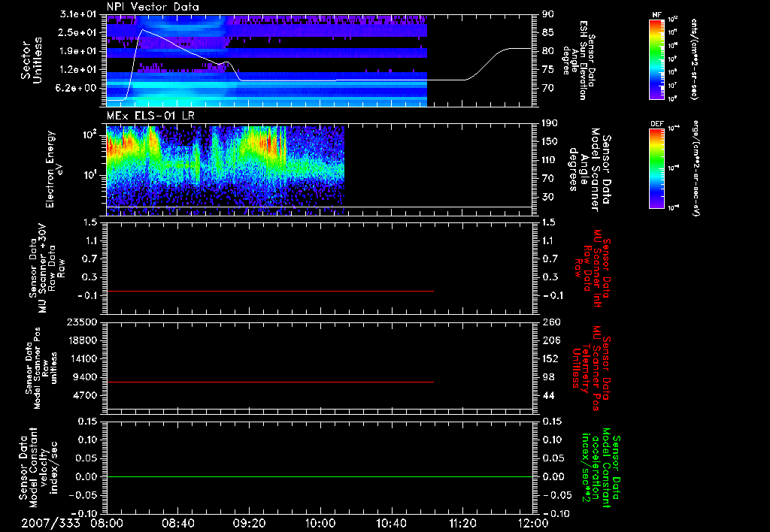Click the "2007/333" date label
Viewport: 770px width, 532px height.
tap(50, 523)
